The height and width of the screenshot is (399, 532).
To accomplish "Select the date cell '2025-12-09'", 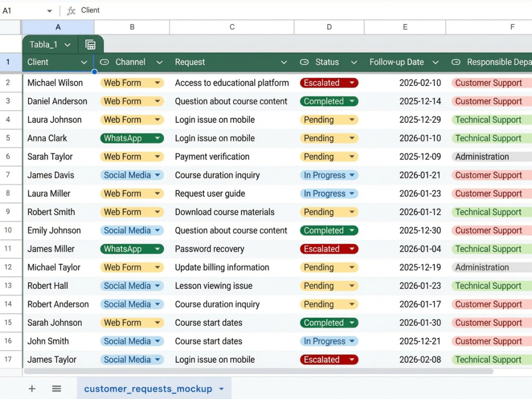I will [405, 157].
